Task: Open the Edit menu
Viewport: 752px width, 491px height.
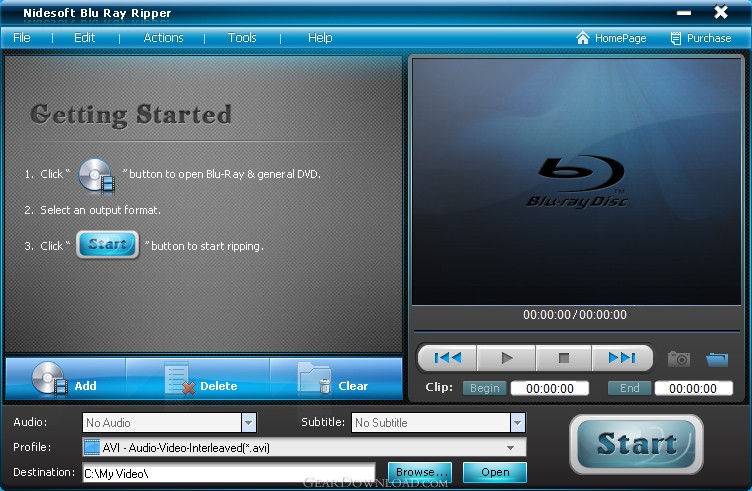Action: (x=84, y=38)
